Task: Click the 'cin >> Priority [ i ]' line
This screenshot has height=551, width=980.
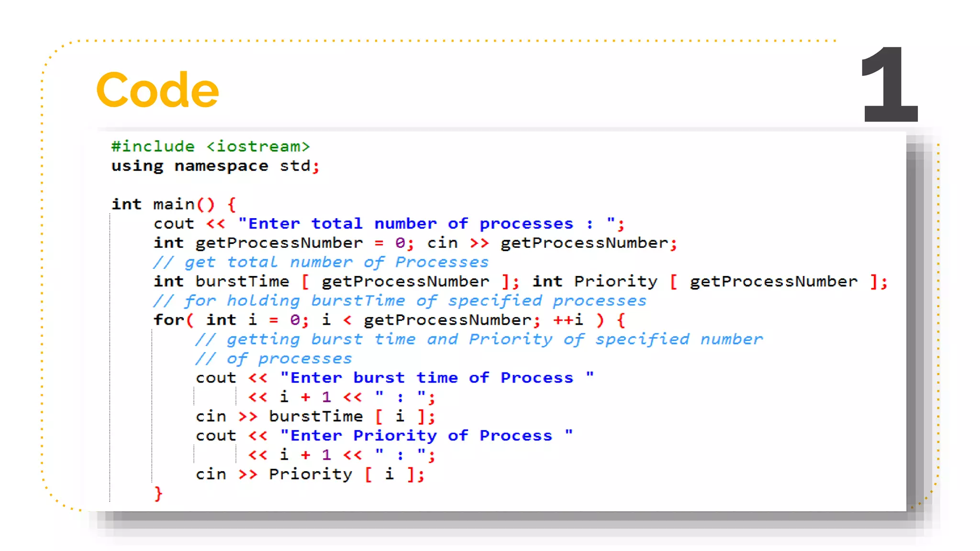Action: coord(310,474)
